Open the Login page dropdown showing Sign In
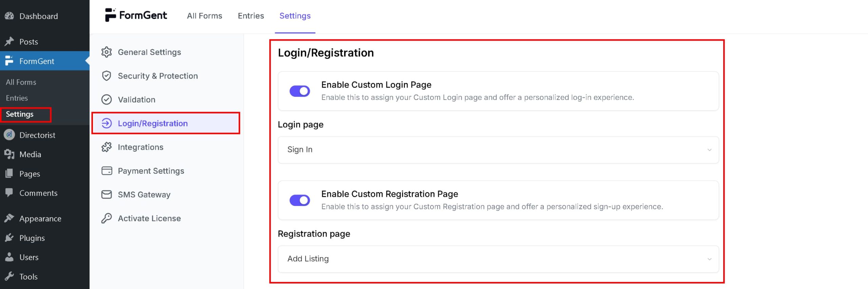 (498, 150)
